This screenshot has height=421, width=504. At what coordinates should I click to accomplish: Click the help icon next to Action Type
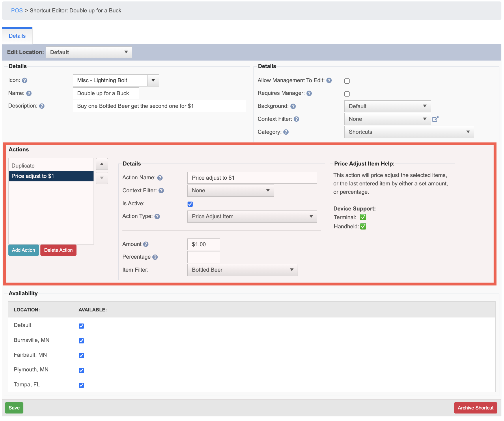[157, 217]
